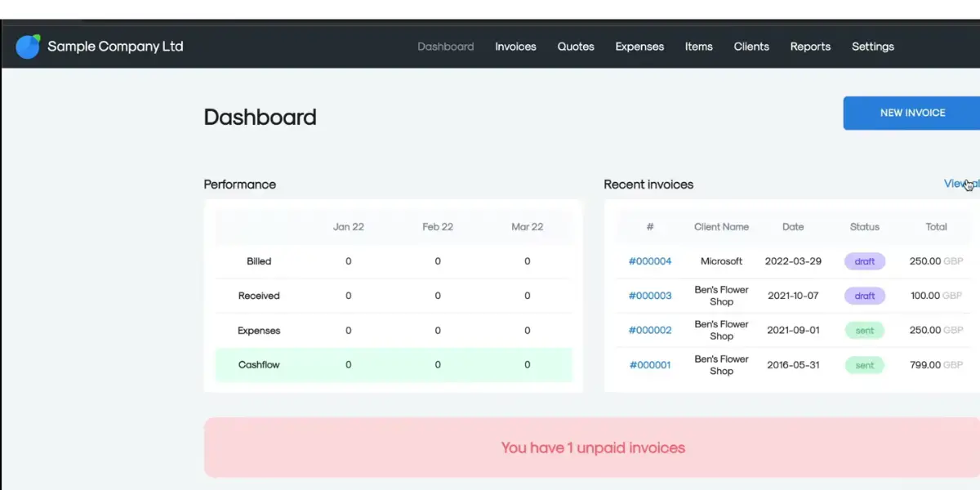Select the Cashflow row in Performance
980x490 pixels.
tap(394, 365)
